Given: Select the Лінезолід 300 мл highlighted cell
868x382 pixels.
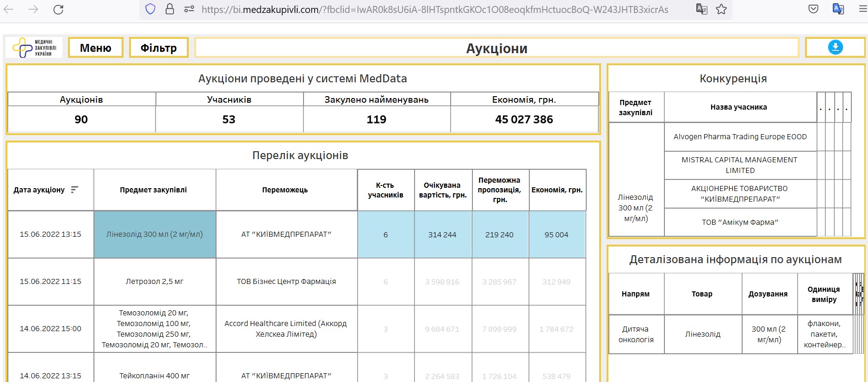Looking at the screenshot, I should pyautogui.click(x=155, y=234).
